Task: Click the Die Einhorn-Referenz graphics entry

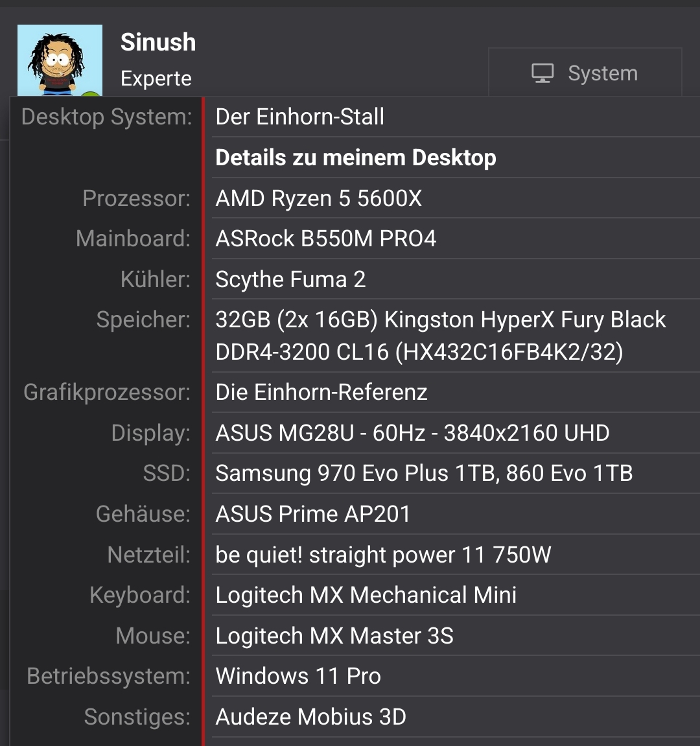Action: point(321,392)
